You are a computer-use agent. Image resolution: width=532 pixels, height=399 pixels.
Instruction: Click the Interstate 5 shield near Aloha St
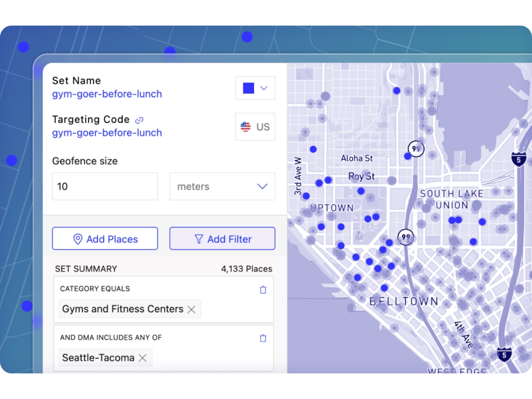click(519, 158)
